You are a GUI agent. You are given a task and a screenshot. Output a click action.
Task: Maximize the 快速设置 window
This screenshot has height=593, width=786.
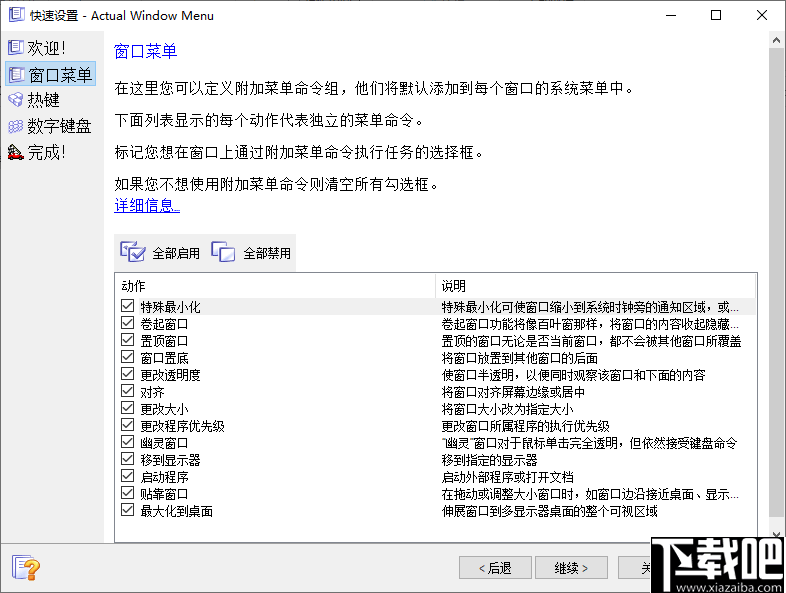[716, 15]
